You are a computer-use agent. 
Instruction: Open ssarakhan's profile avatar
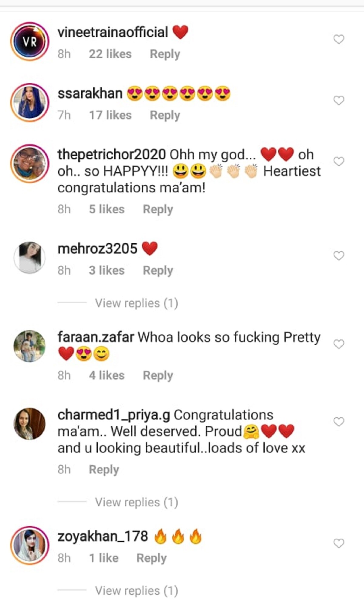30,103
